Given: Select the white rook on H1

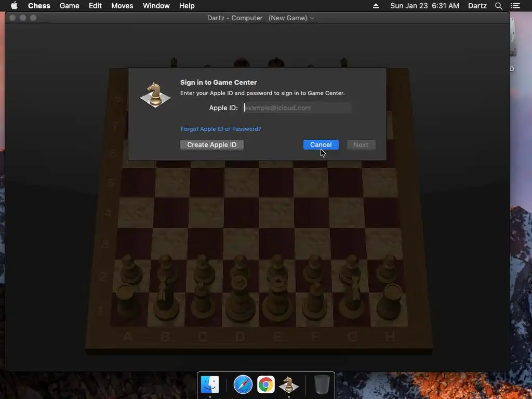Looking at the screenshot, I should coord(390,301).
